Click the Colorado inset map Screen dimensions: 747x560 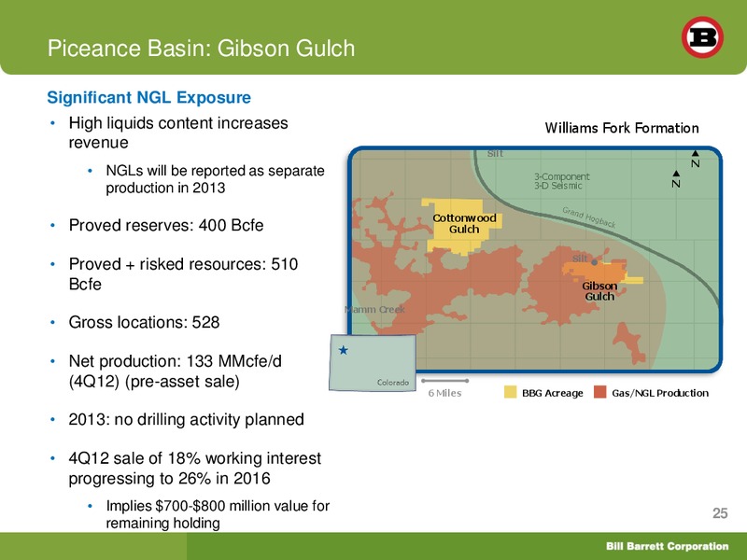[x=373, y=362]
